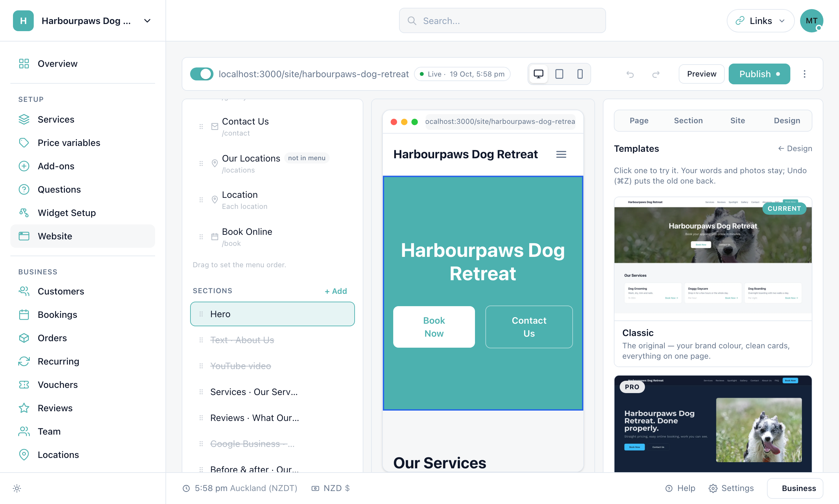Click the redo arrow icon
Screen dimensions: 839x504
[x=656, y=74]
